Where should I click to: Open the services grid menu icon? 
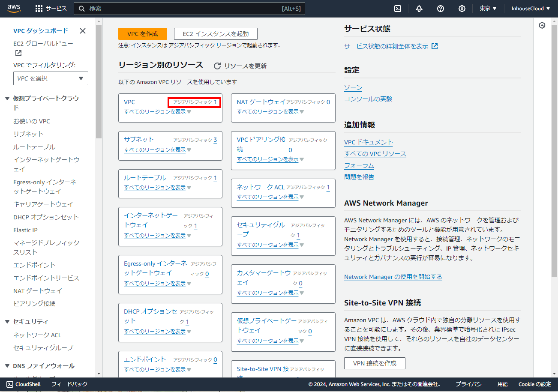click(x=39, y=9)
